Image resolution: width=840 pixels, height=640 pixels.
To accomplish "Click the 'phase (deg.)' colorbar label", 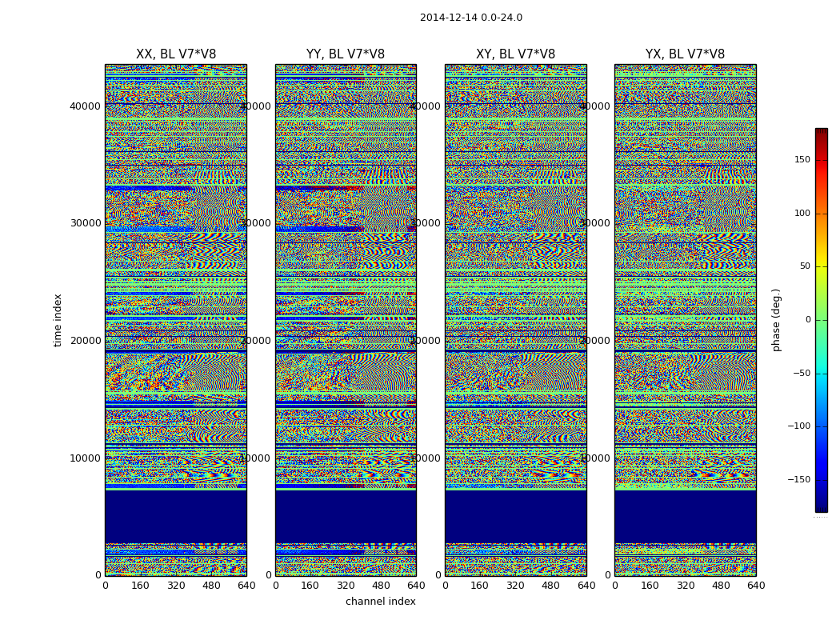I will tap(776, 320).
